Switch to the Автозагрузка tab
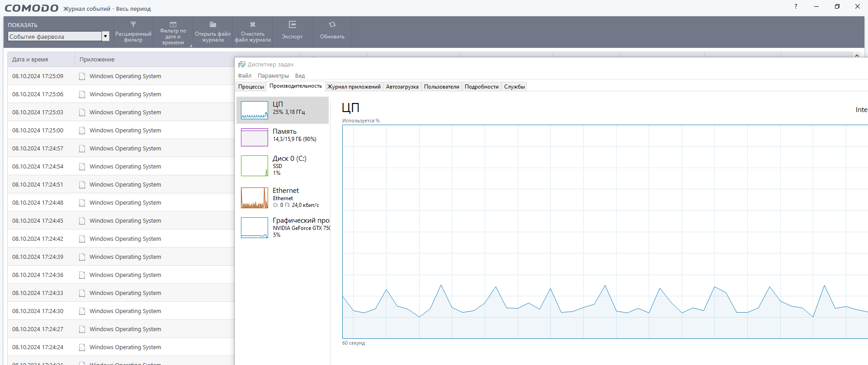Image resolution: width=868 pixels, height=365 pixels. click(402, 87)
